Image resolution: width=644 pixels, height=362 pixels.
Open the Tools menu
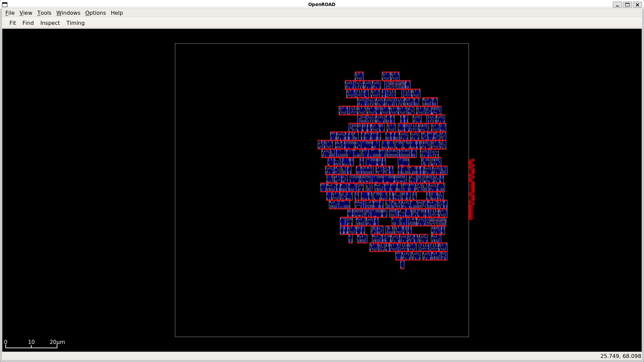click(44, 13)
